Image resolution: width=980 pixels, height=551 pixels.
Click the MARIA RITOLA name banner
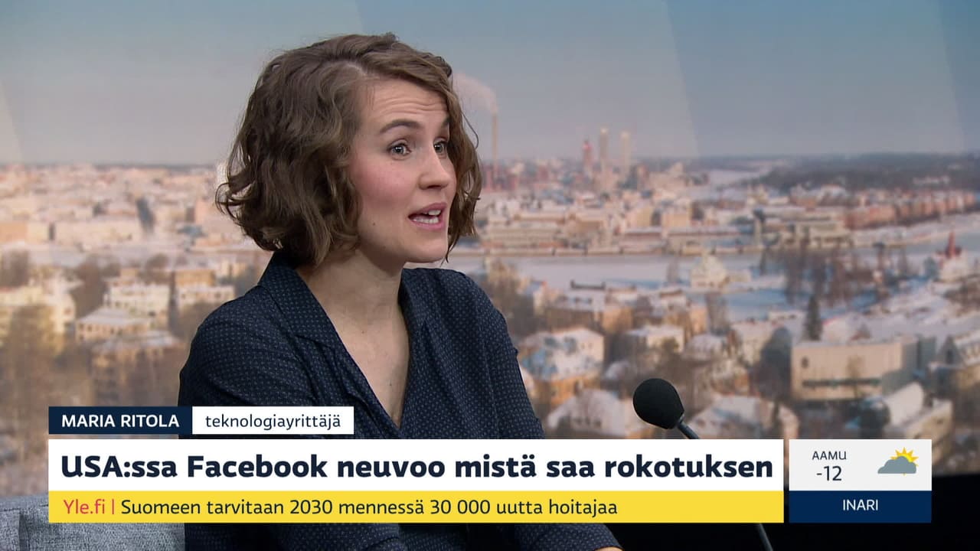119,421
